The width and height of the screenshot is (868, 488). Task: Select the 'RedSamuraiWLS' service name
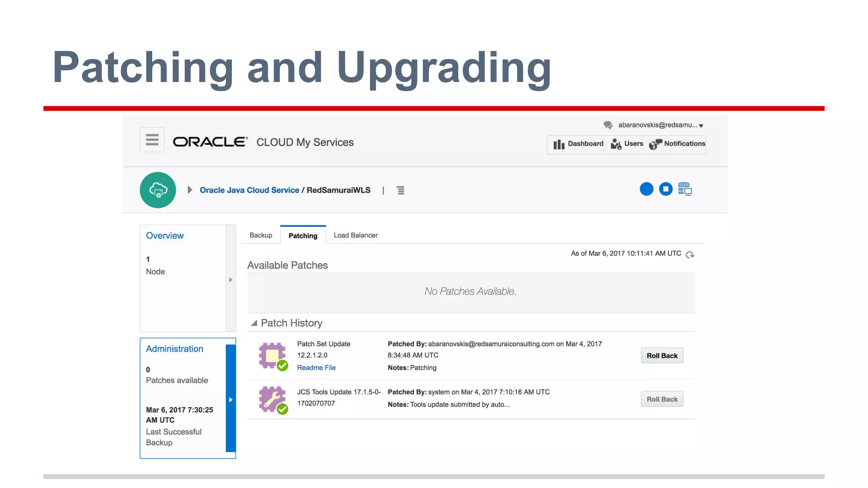[338, 190]
